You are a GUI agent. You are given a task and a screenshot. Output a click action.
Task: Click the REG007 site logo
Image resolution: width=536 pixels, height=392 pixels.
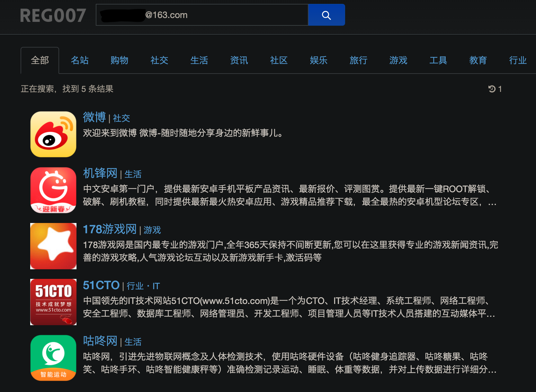point(53,15)
